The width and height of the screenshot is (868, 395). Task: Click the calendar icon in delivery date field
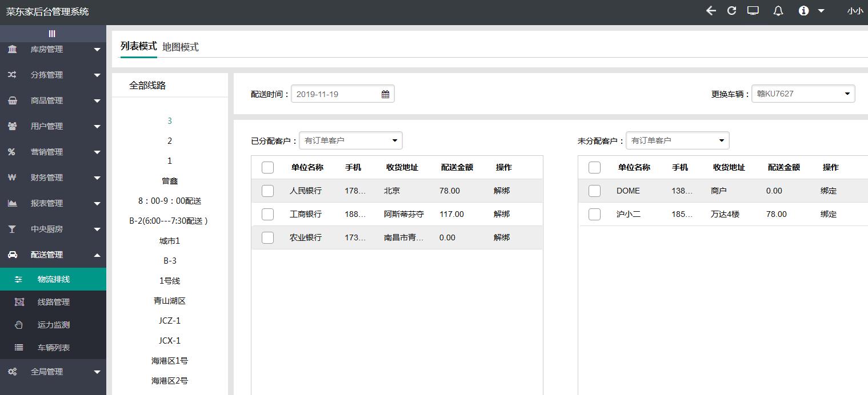385,94
